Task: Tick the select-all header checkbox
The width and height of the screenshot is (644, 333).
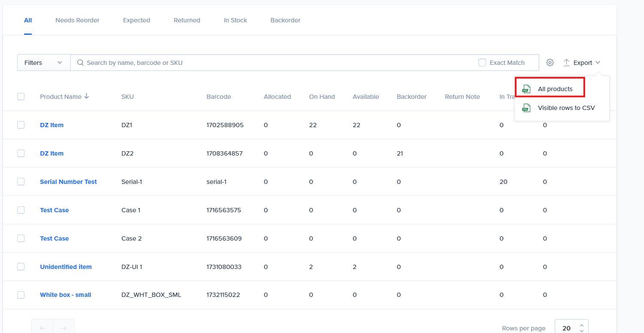Action: coord(21,97)
